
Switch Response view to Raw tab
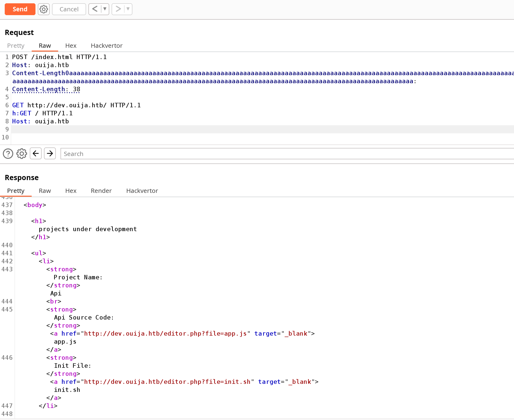(x=45, y=191)
